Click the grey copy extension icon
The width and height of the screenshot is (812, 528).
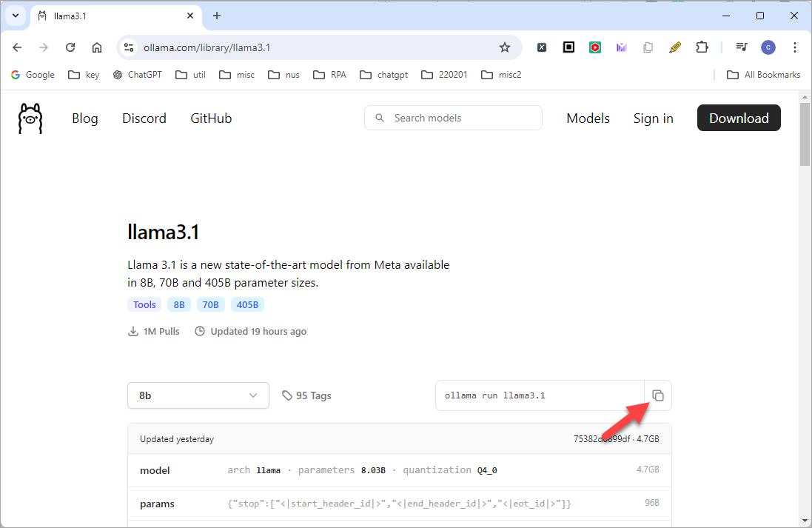(648, 47)
